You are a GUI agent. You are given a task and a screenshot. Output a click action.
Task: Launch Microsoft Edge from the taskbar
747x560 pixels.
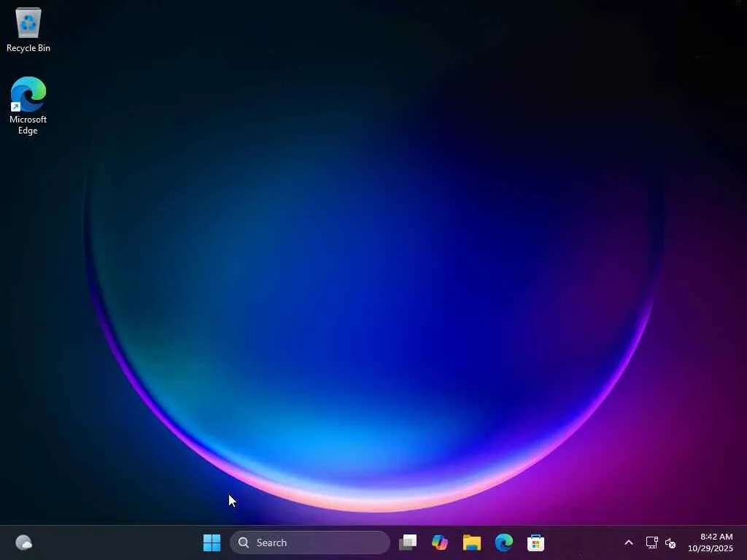click(x=503, y=542)
